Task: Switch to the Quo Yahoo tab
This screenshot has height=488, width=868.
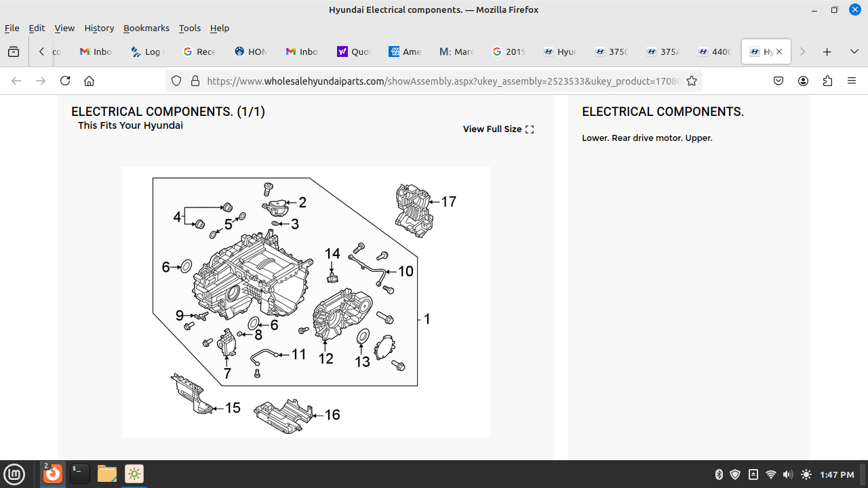Action: click(x=353, y=52)
